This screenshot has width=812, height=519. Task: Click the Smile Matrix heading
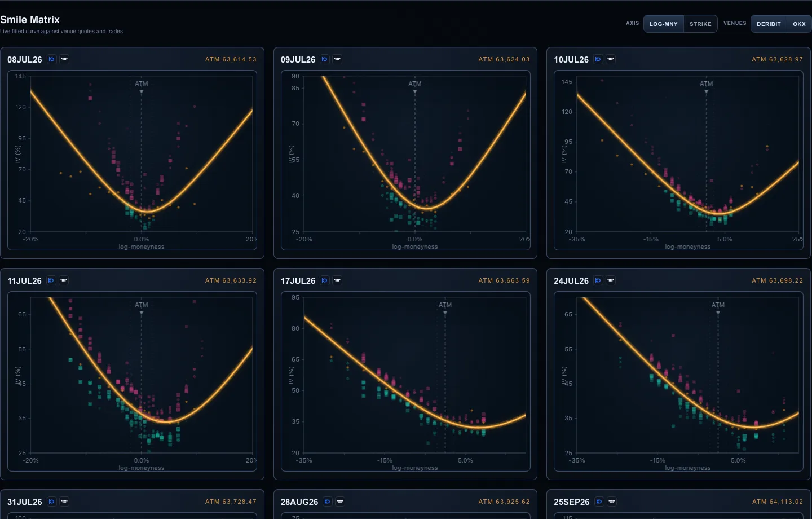(30, 20)
